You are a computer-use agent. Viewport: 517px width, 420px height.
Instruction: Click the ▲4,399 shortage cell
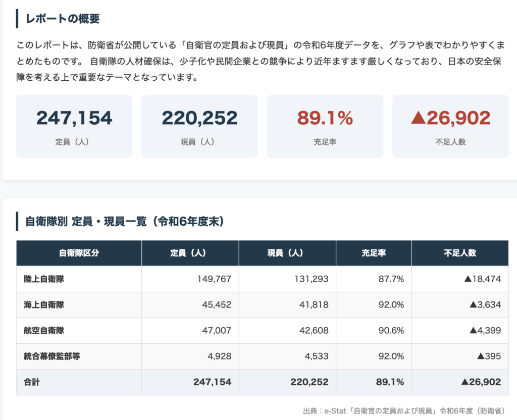[485, 330]
